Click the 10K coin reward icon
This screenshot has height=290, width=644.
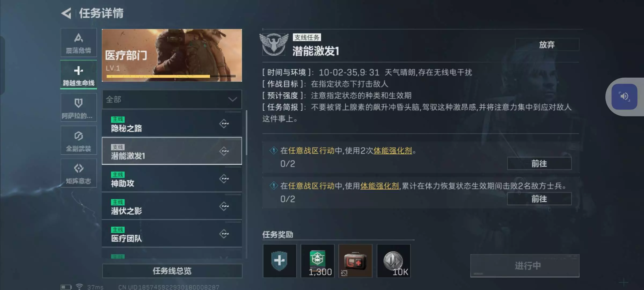(x=394, y=261)
